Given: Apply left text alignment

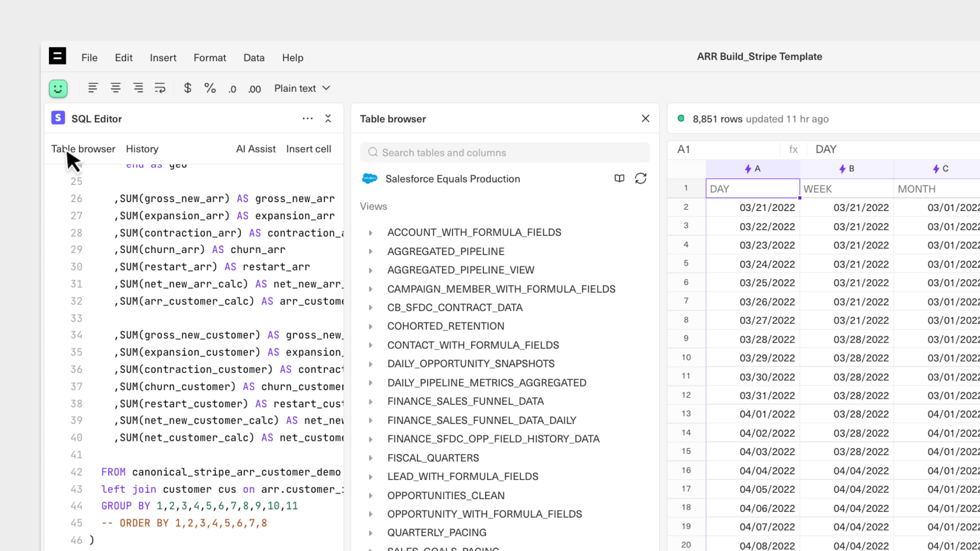Looking at the screenshot, I should click(93, 88).
